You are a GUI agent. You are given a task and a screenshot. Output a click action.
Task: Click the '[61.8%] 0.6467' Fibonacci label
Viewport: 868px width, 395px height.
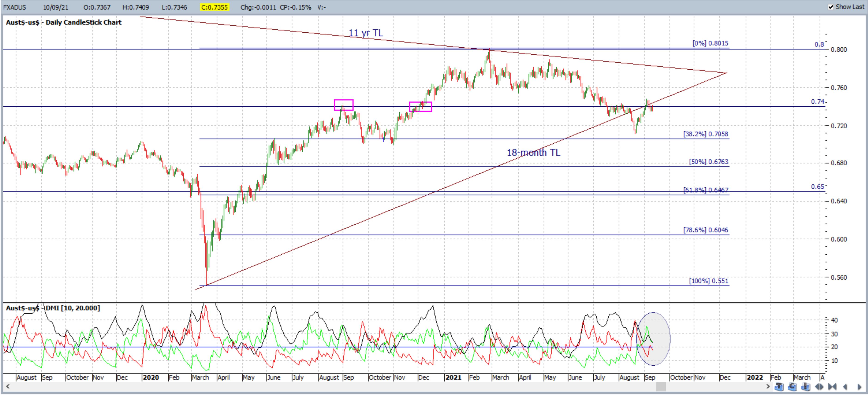(x=706, y=190)
